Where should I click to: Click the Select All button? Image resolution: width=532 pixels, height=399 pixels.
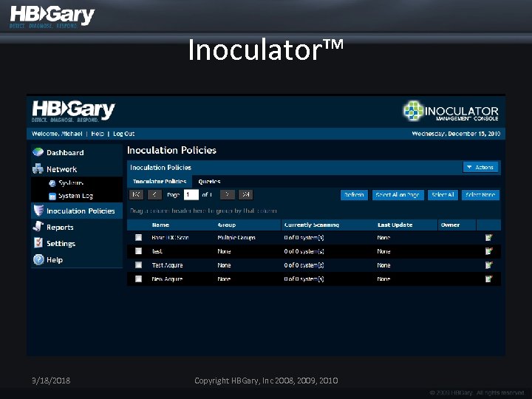pos(443,195)
